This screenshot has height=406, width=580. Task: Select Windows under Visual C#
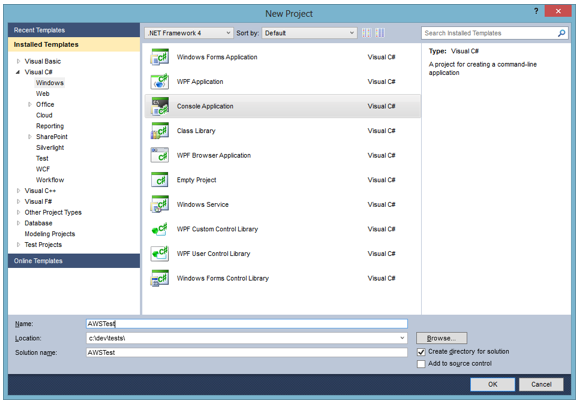[x=50, y=83]
